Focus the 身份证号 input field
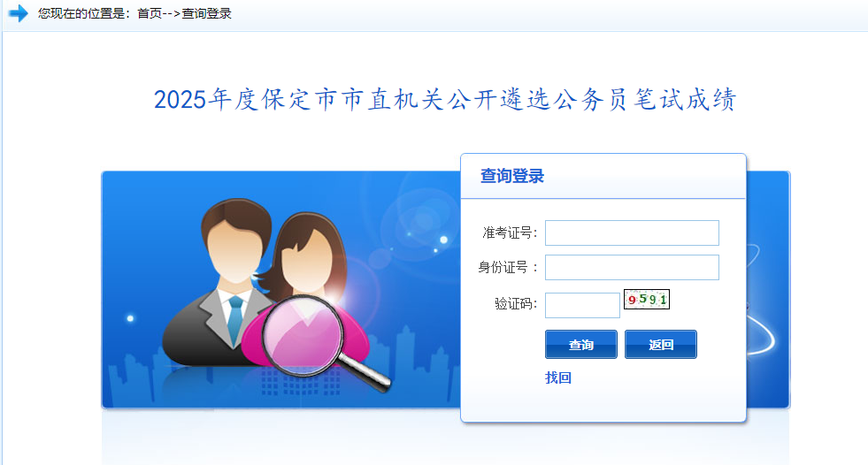The image size is (868, 465). 632,267
